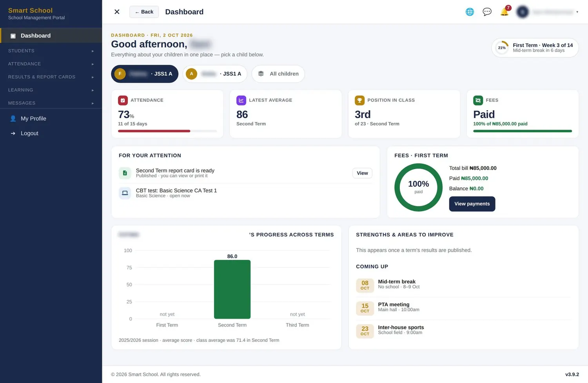Click the My Profile person icon
The height and width of the screenshot is (383, 588).
tap(13, 119)
